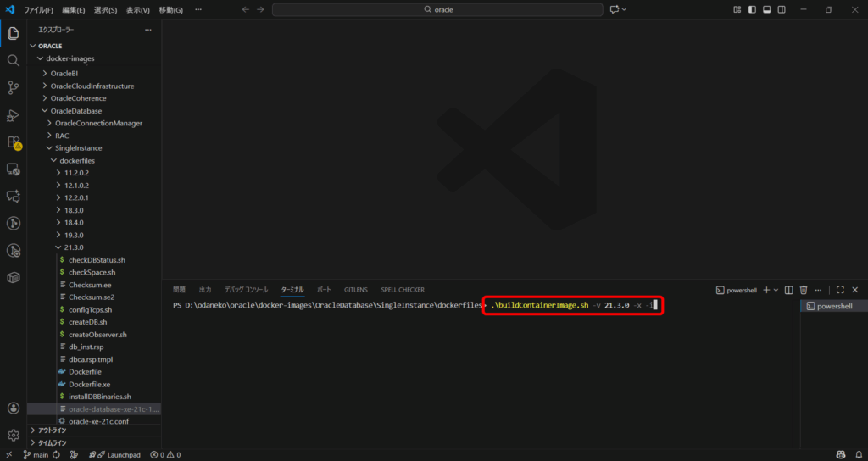Open the Search view in activity bar

click(x=14, y=61)
